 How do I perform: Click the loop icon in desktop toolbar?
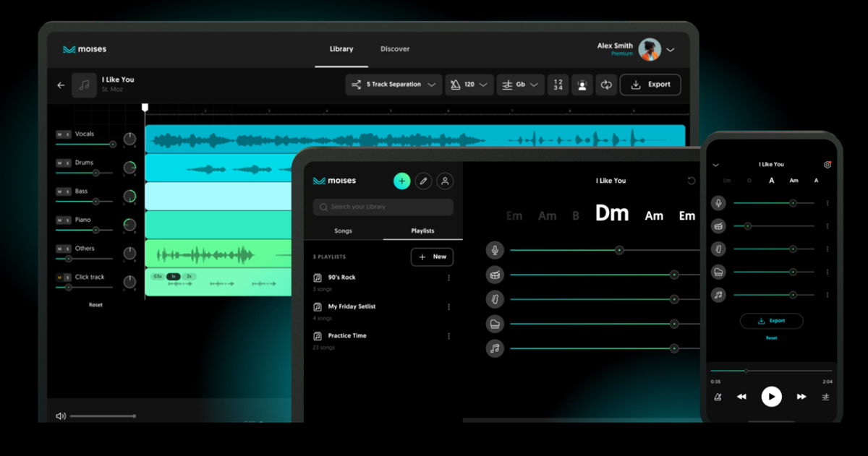[606, 85]
